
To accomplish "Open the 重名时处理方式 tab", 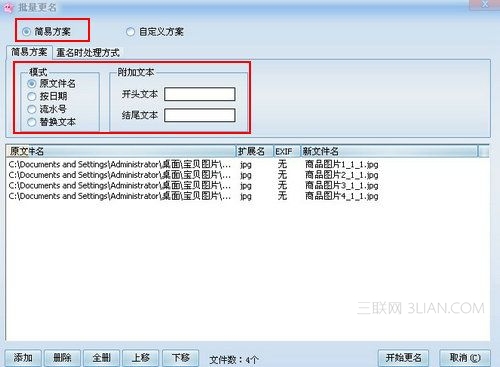I will coord(88,53).
